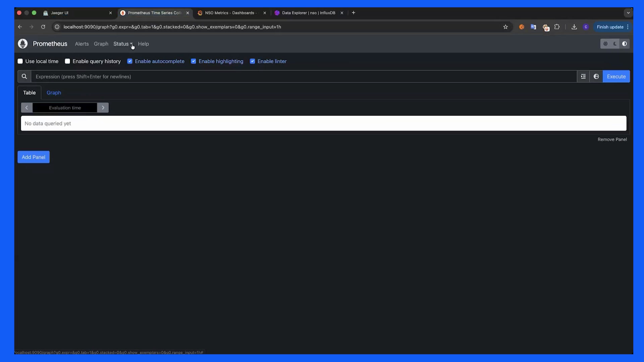Bookmark this page with star icon
This screenshot has width=644, height=362.
[x=505, y=27]
